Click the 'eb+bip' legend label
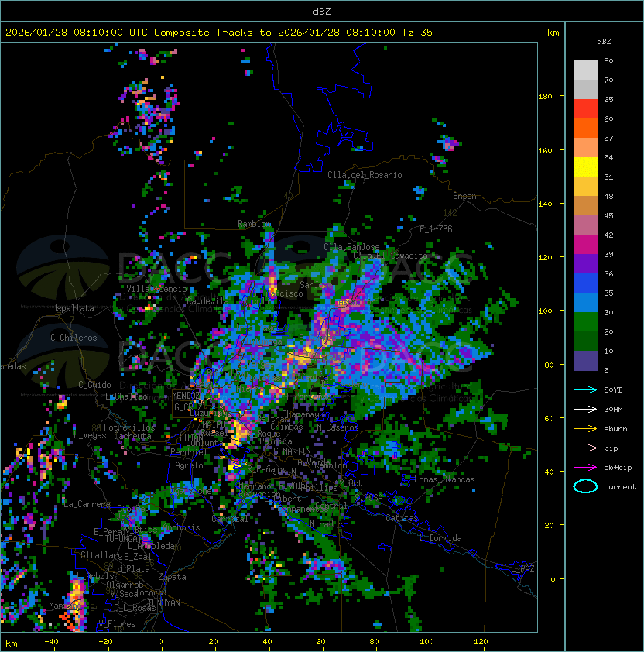This screenshot has width=644, height=652. (618, 468)
